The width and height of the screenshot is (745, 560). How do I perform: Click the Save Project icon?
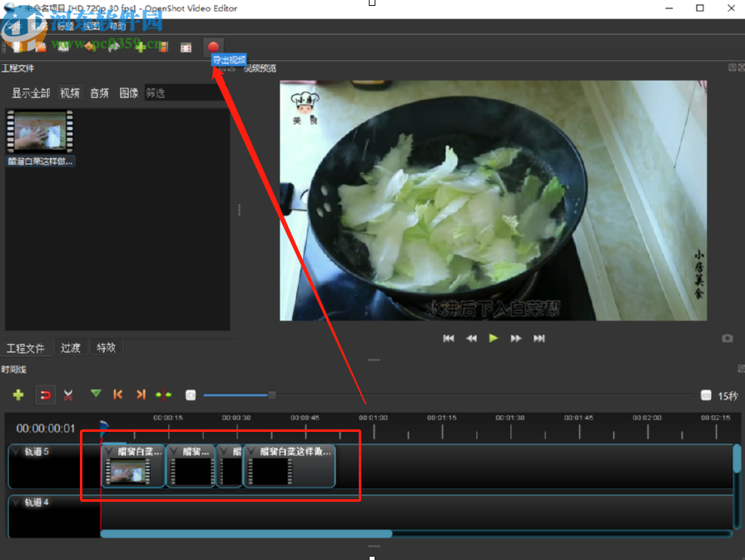coord(62,47)
